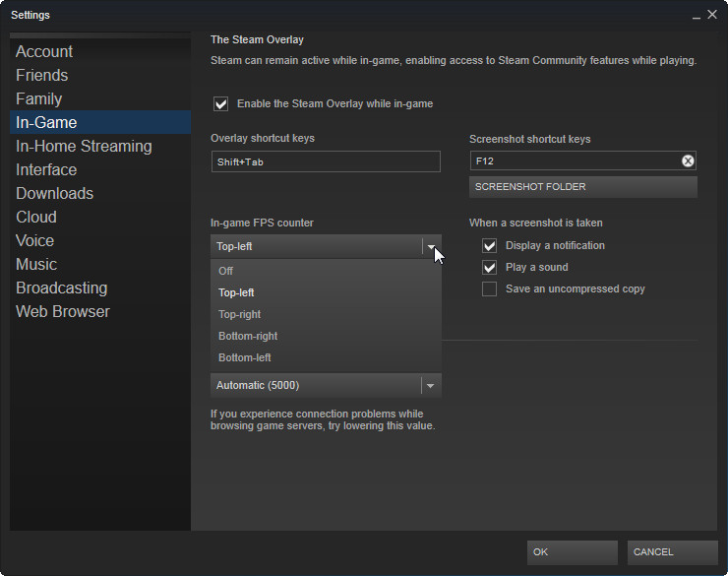Toggle Enable the Steam Overlay while in-game
This screenshot has height=576, width=728.
click(221, 103)
